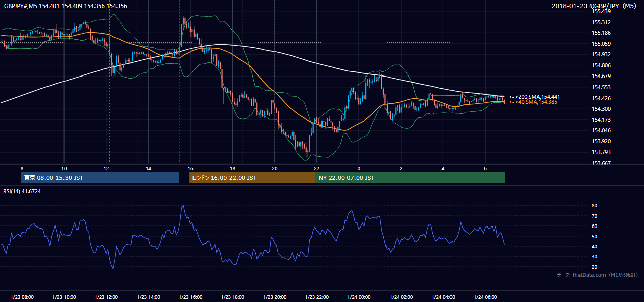The image size is (644, 302).
Task: Click the 40 SMA 154.385 label
Action: click(x=533, y=102)
